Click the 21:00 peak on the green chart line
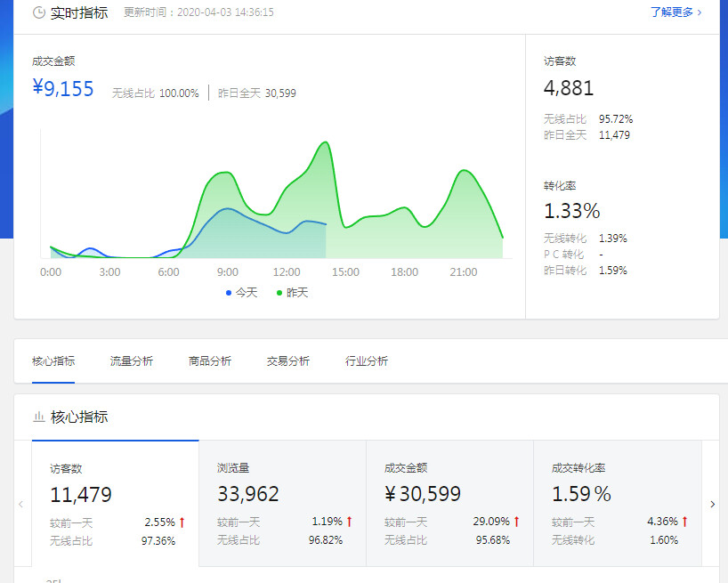 463,170
